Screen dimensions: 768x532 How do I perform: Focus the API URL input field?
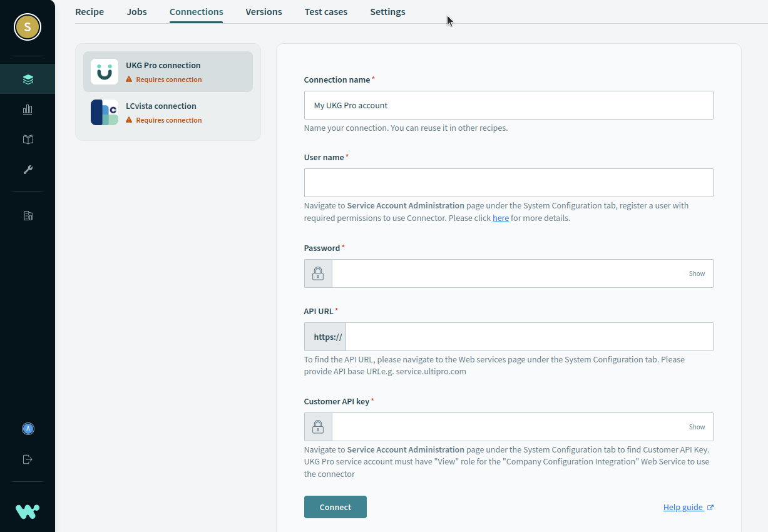point(529,337)
